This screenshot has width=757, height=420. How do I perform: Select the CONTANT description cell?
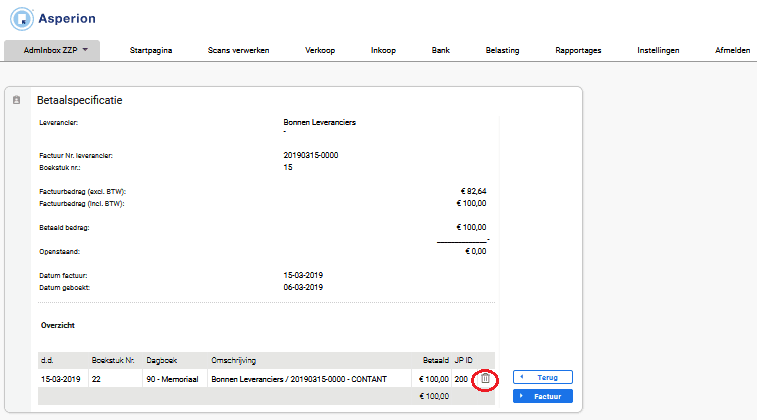[x=299, y=379]
